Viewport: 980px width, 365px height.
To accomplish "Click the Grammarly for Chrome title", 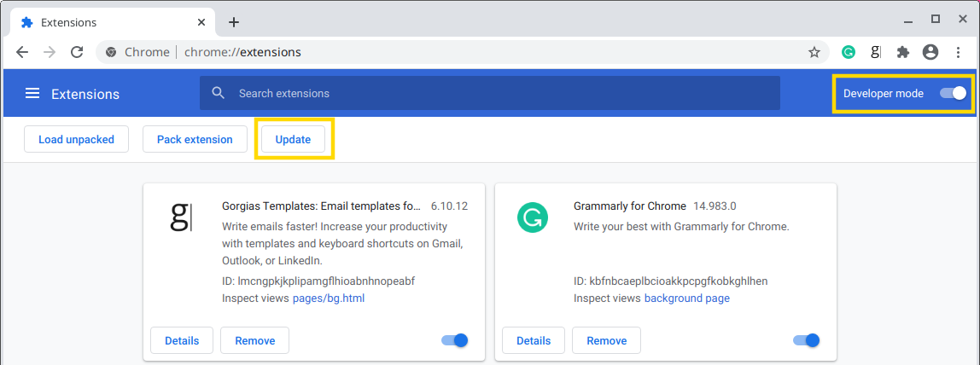I will coord(630,206).
